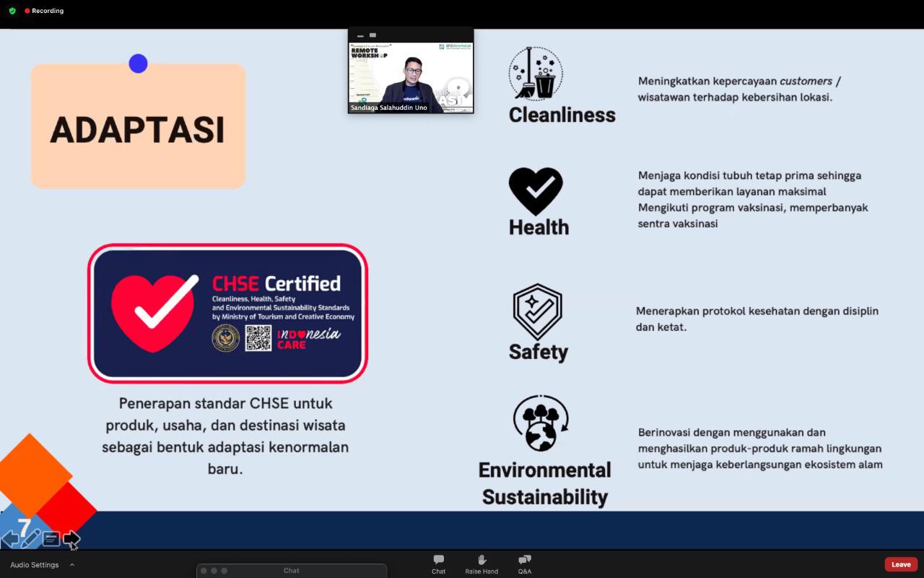
Task: Open the slide notes icon
Action: pos(51,538)
